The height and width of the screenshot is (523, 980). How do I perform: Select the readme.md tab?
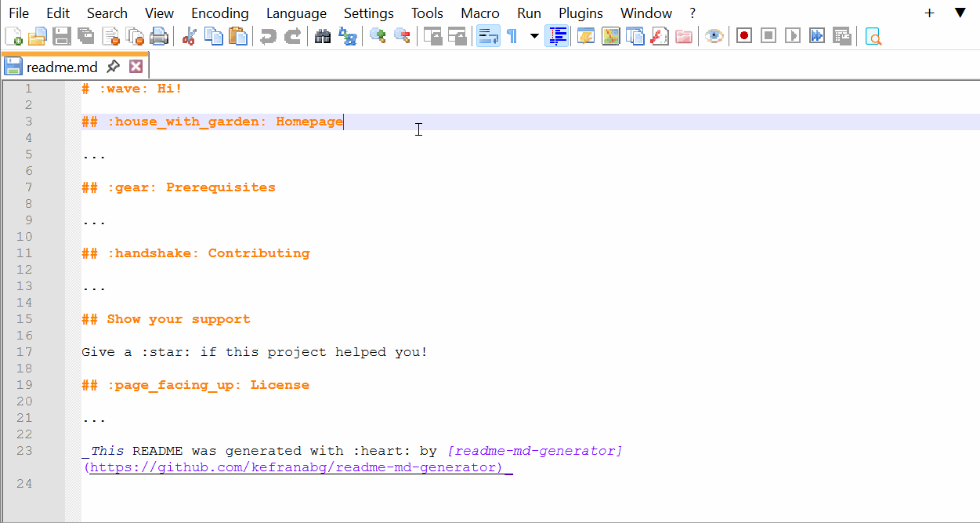[63, 67]
